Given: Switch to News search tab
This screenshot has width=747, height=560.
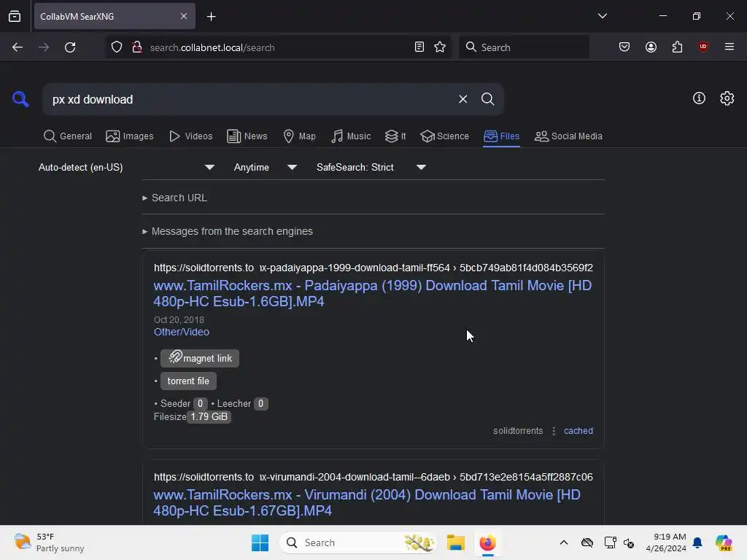Looking at the screenshot, I should click(x=247, y=136).
